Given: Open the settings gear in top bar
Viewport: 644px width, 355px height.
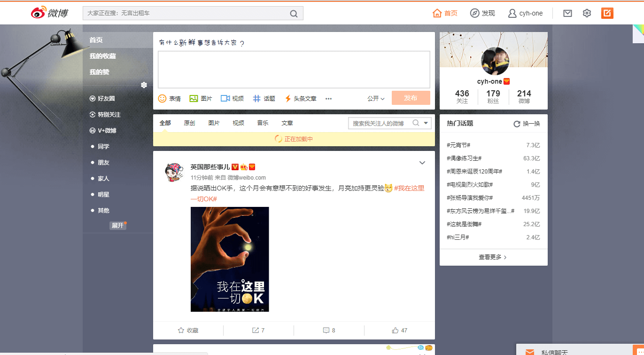Looking at the screenshot, I should pyautogui.click(x=587, y=13).
